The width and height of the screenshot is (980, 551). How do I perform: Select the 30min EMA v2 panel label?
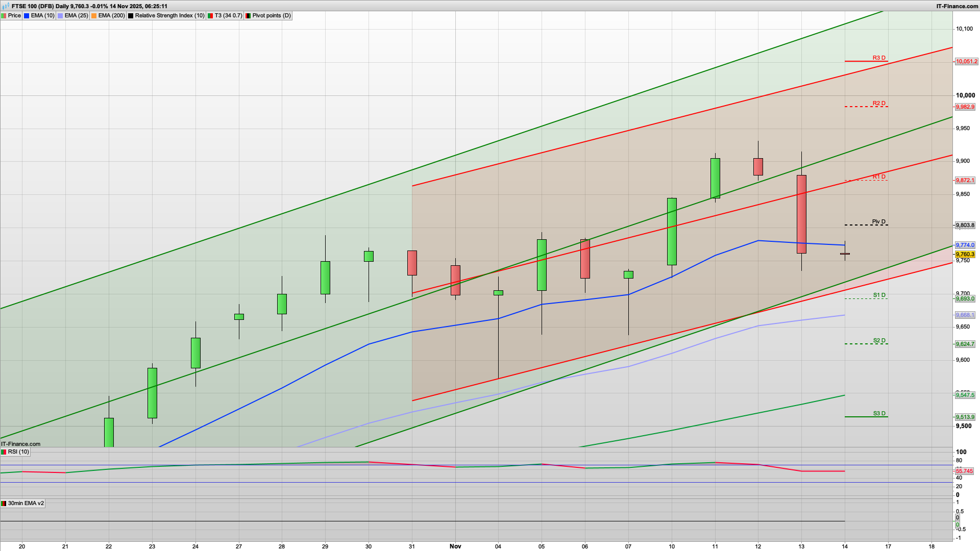click(27, 504)
